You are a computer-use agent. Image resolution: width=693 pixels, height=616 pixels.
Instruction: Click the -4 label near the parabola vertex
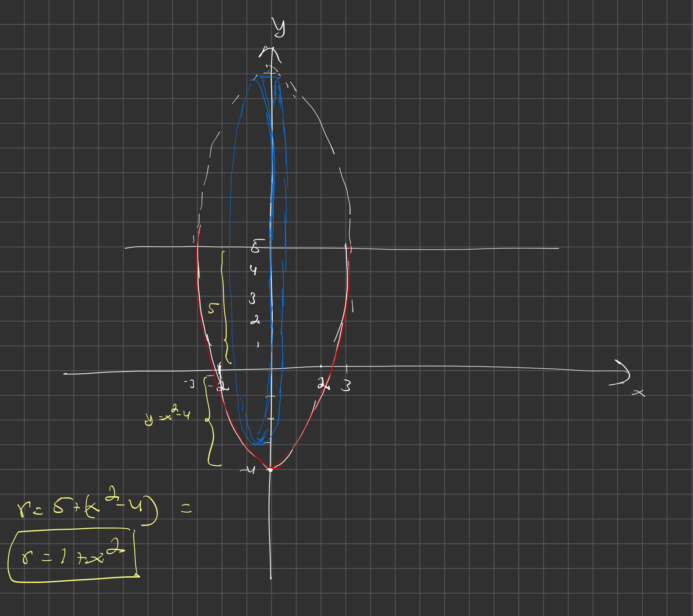(x=248, y=470)
